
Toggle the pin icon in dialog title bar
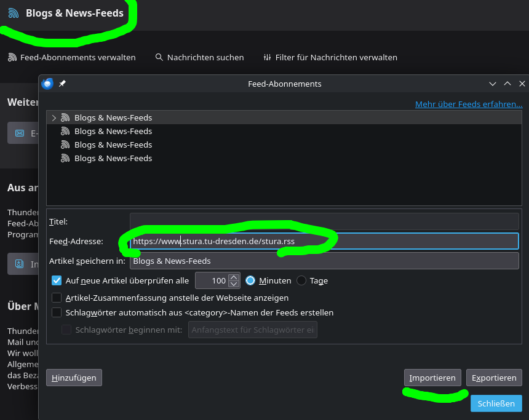pyautogui.click(x=62, y=84)
